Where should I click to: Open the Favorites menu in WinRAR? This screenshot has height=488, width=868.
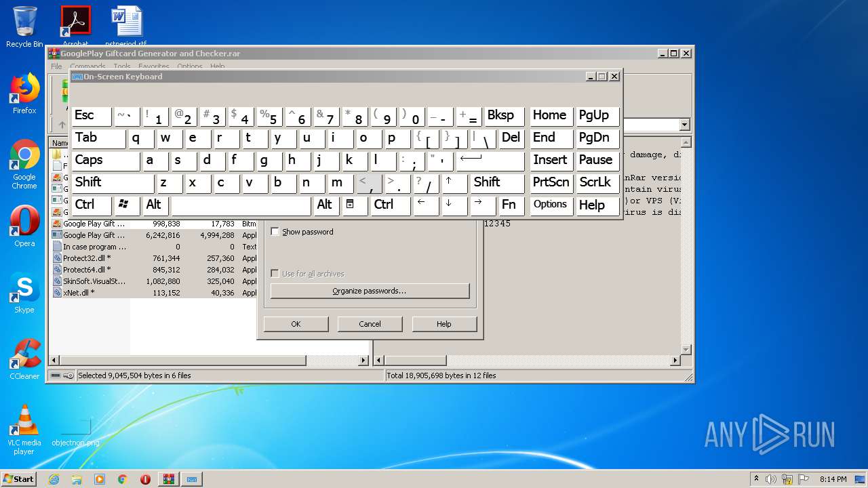(154, 66)
